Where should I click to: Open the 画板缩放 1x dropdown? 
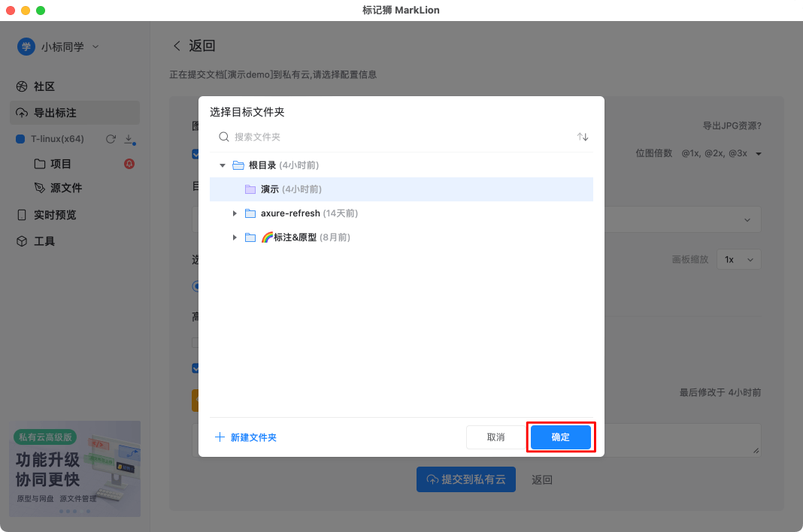pyautogui.click(x=738, y=259)
